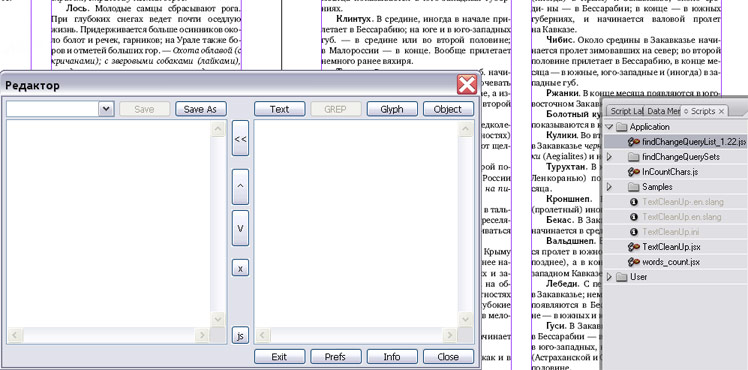
Task: Select the words_count.jsx script name
Action: point(671,262)
